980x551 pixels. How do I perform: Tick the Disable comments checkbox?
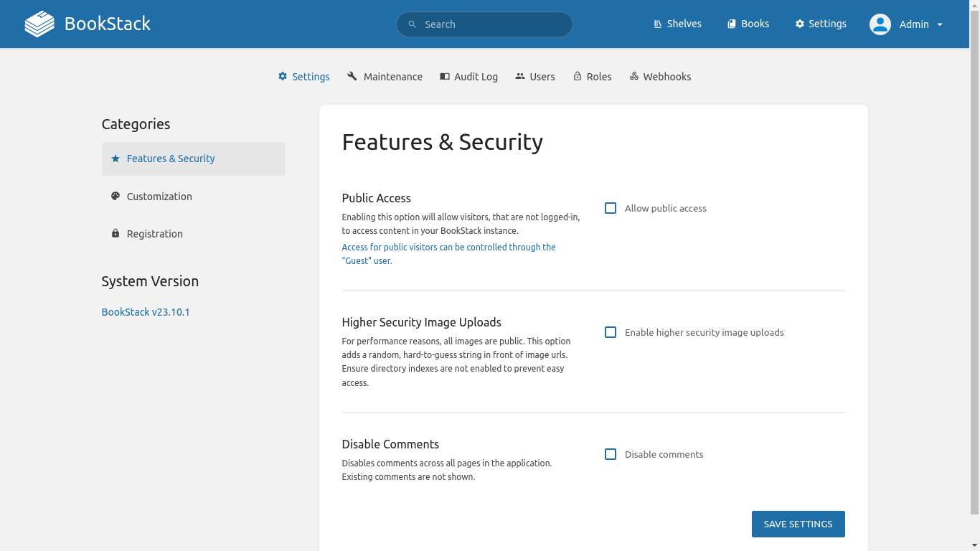[611, 454]
